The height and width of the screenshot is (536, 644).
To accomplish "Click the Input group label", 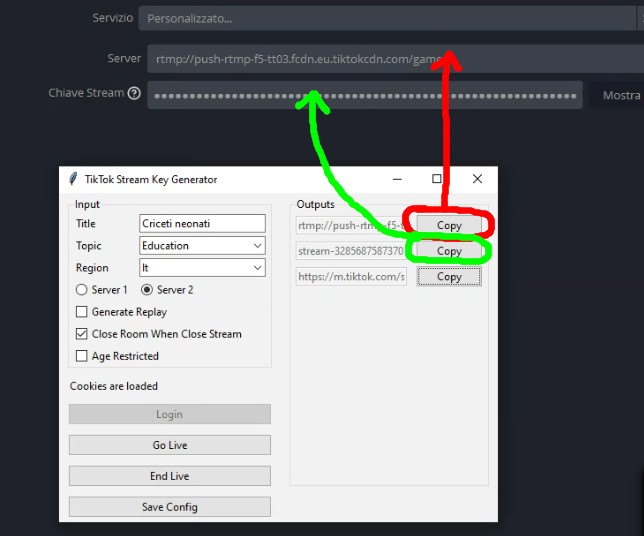I will point(87,204).
